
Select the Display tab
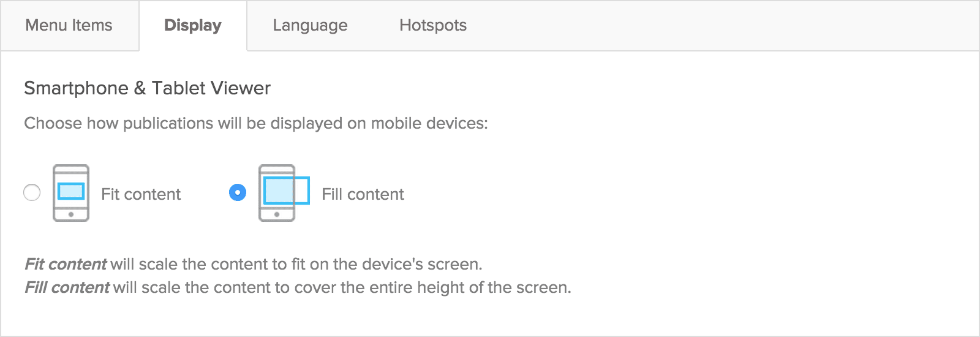pyautogui.click(x=193, y=25)
